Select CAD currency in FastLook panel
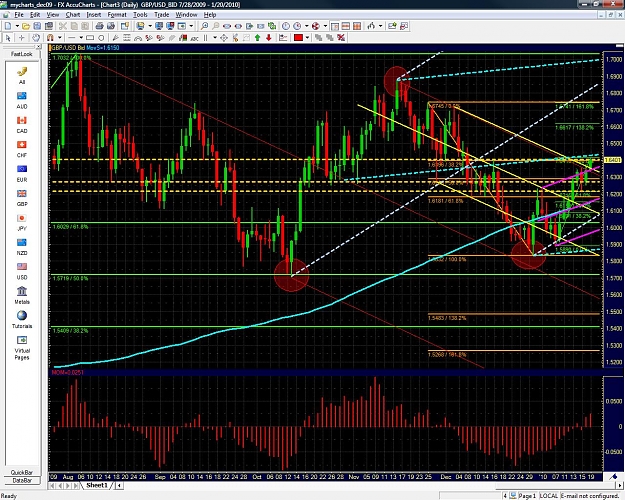 pyautogui.click(x=22, y=124)
